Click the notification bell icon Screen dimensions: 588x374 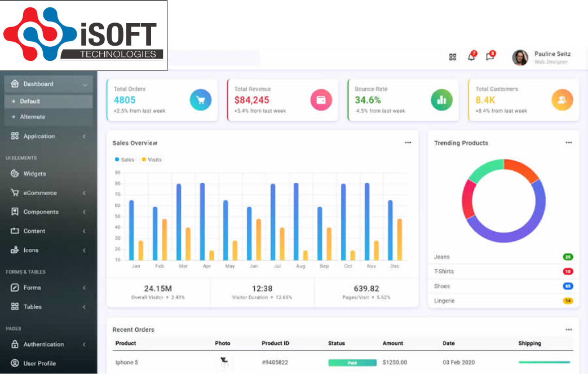(x=471, y=57)
